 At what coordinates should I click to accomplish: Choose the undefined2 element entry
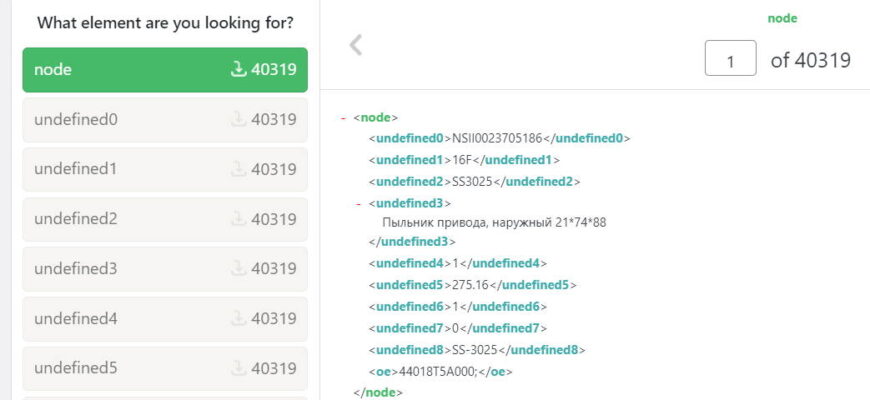coord(120,219)
